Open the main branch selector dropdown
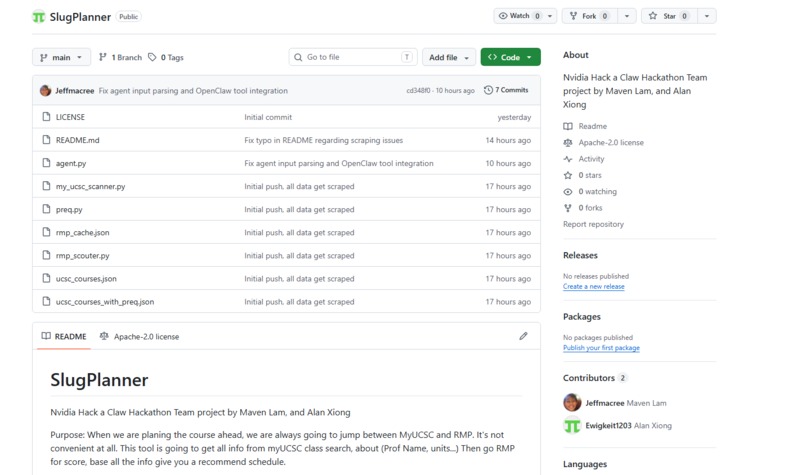 61,57
